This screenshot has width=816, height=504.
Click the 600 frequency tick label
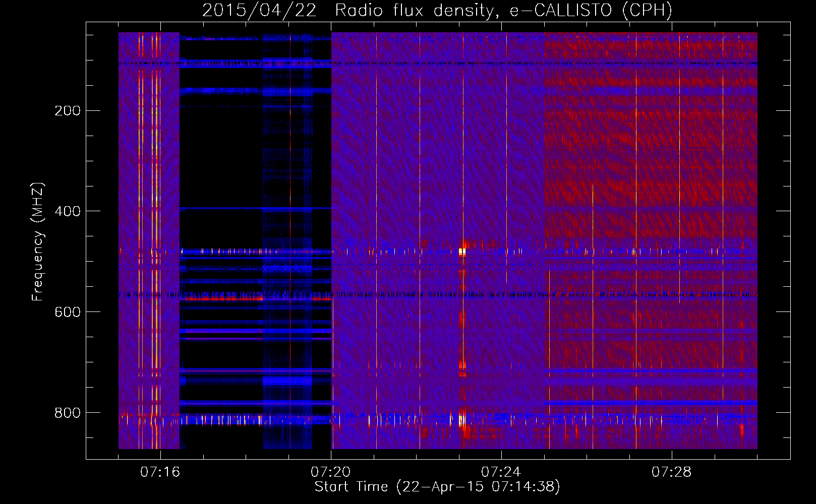point(68,312)
